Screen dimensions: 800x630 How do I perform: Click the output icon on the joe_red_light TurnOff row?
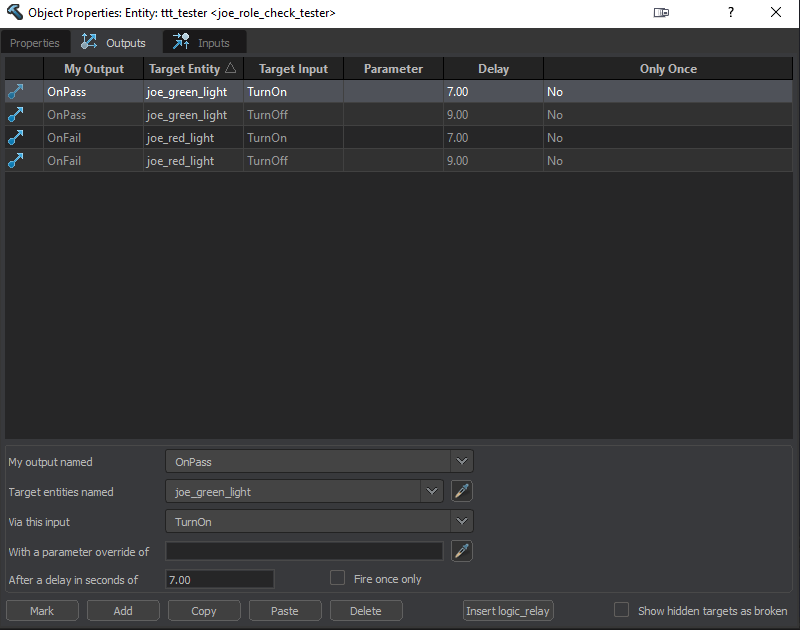click(15, 161)
